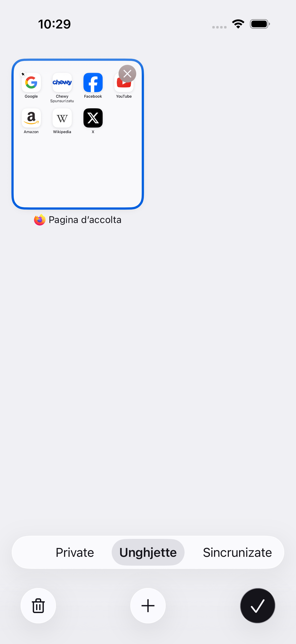
Task: Switch to Sincrunizate tabs
Action: point(237,552)
